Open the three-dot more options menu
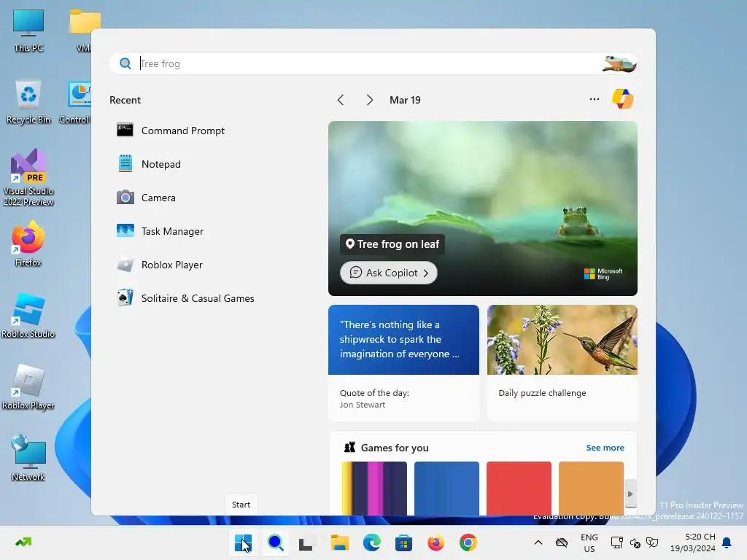747x560 pixels. coord(594,99)
